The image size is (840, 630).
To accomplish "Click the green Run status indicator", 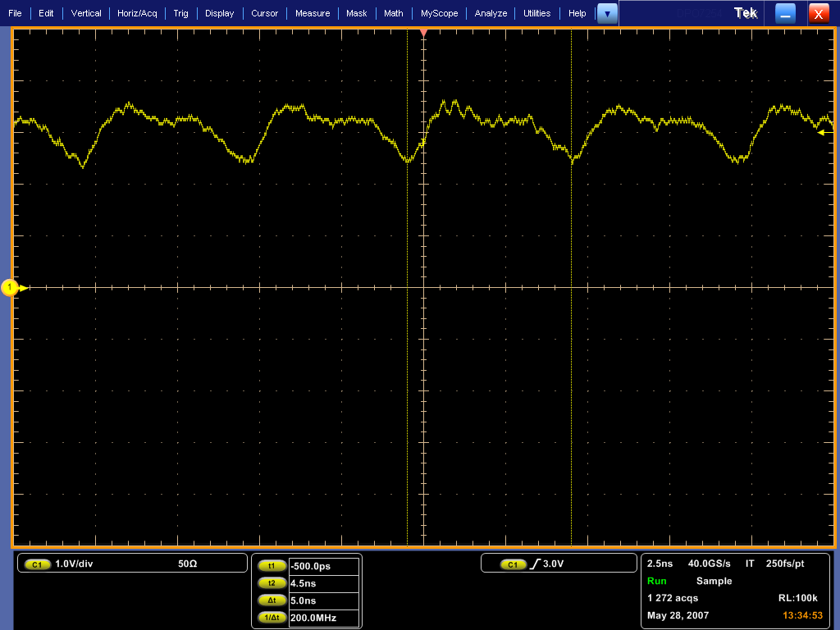I will (x=657, y=582).
